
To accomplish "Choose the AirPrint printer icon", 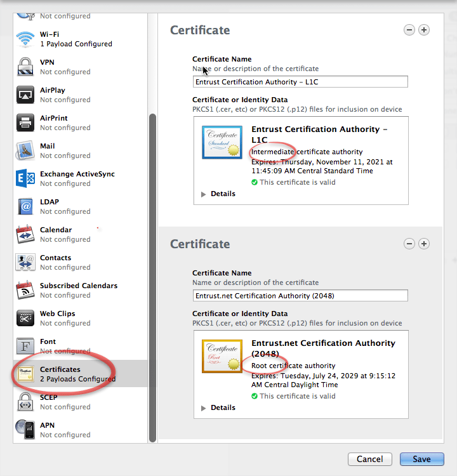I will point(25,122).
